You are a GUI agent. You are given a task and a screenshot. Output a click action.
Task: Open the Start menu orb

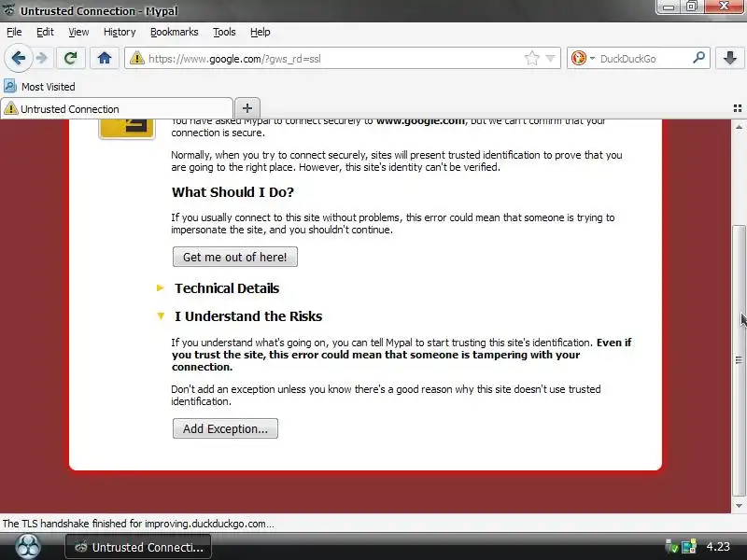[x=28, y=547]
